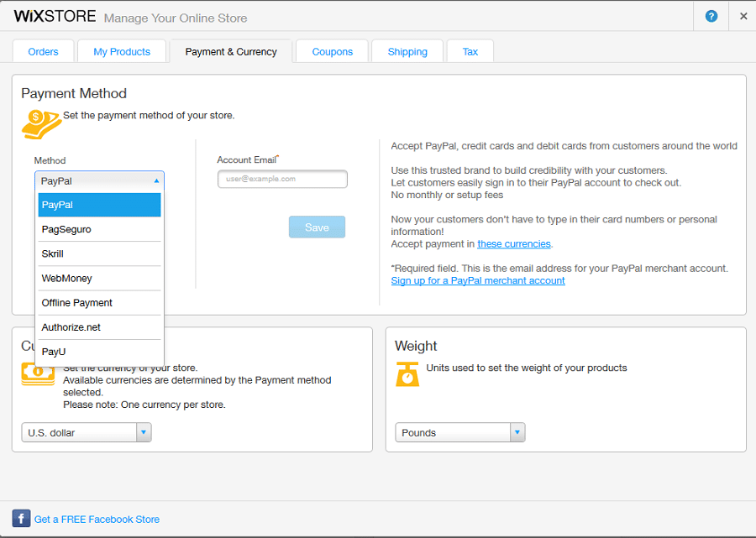Viewport: 756px width, 538px height.
Task: Click the Manage Your Online Store subtitle
Action: coord(176,18)
